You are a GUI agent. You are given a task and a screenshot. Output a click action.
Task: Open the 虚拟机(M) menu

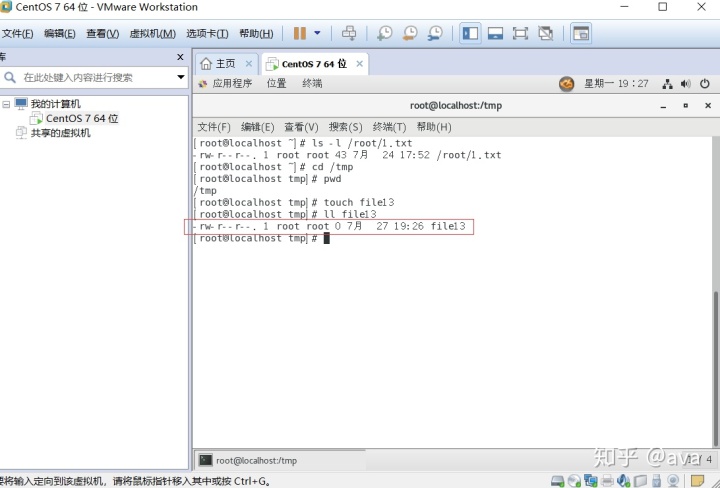coord(152,34)
